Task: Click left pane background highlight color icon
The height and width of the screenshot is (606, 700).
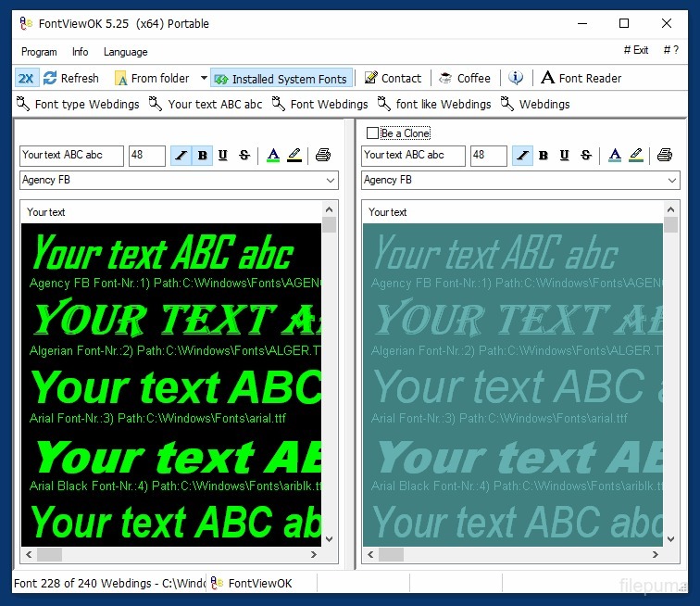Action: (x=294, y=156)
